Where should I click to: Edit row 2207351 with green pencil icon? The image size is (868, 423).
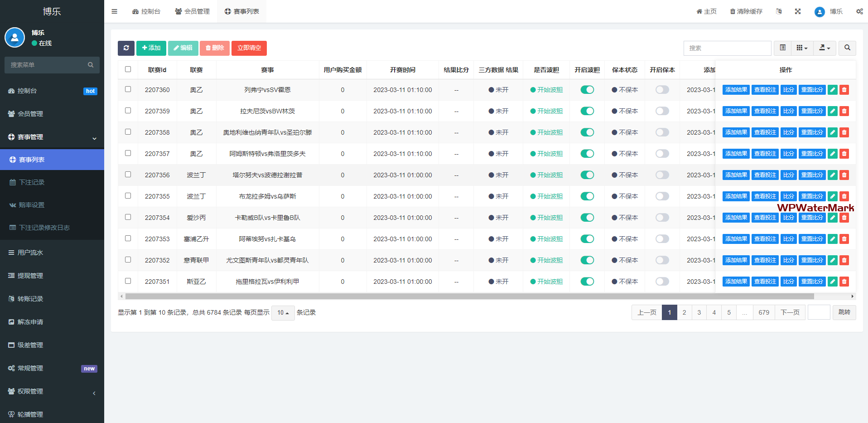click(x=833, y=282)
